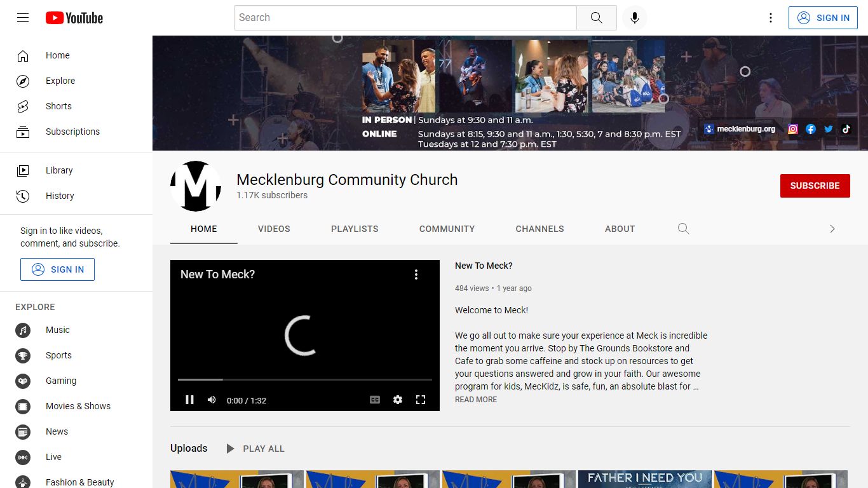Click the Mecklenburg Community Church channel name

coord(347,180)
